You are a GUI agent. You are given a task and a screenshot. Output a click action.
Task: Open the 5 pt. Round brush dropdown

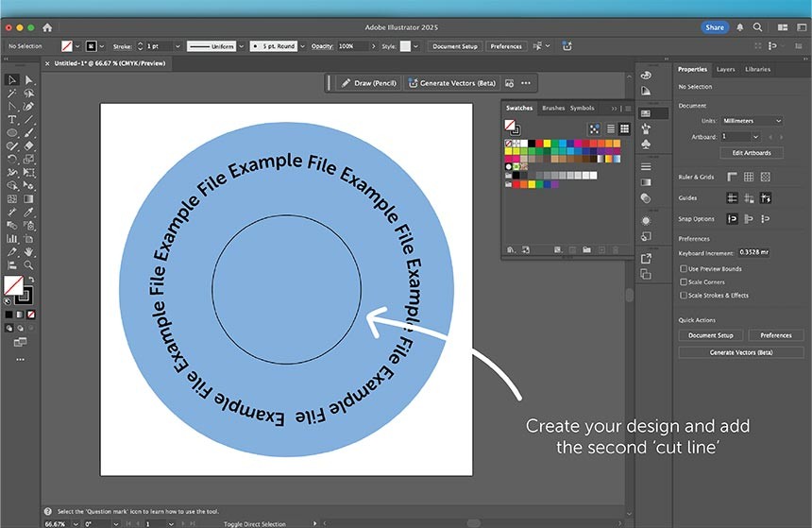(302, 46)
